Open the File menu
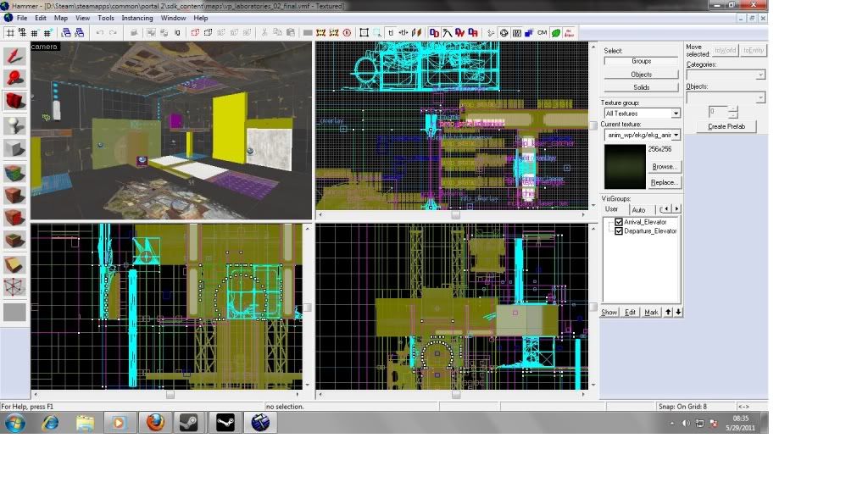This screenshot has height=488, width=868. click(21, 18)
